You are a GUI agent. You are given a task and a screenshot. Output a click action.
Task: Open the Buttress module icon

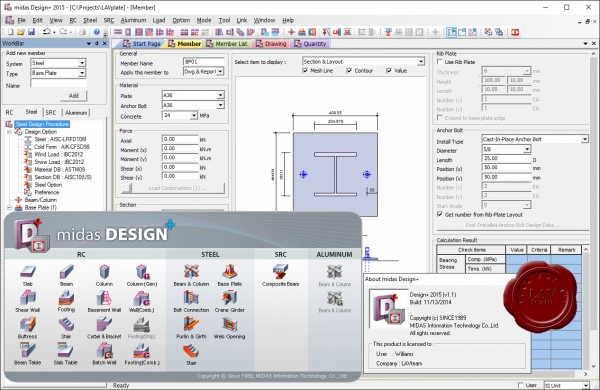click(28, 325)
